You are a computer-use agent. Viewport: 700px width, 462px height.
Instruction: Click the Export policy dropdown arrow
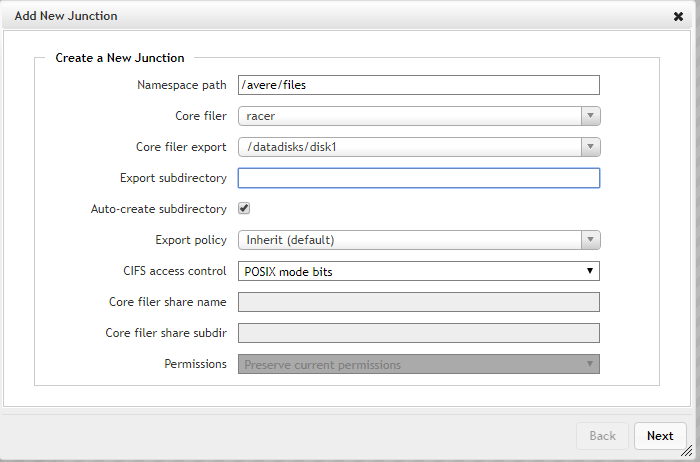click(x=591, y=240)
